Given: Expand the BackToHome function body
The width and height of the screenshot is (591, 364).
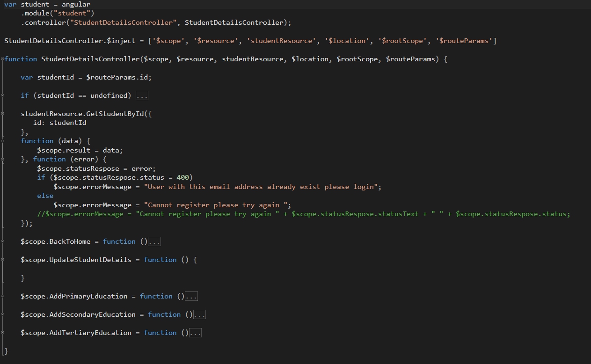Looking at the screenshot, I should pos(155,241).
